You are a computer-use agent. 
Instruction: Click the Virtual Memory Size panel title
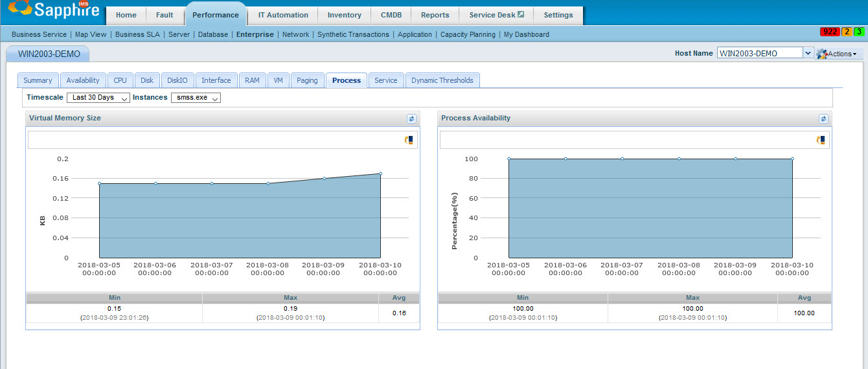click(x=65, y=118)
